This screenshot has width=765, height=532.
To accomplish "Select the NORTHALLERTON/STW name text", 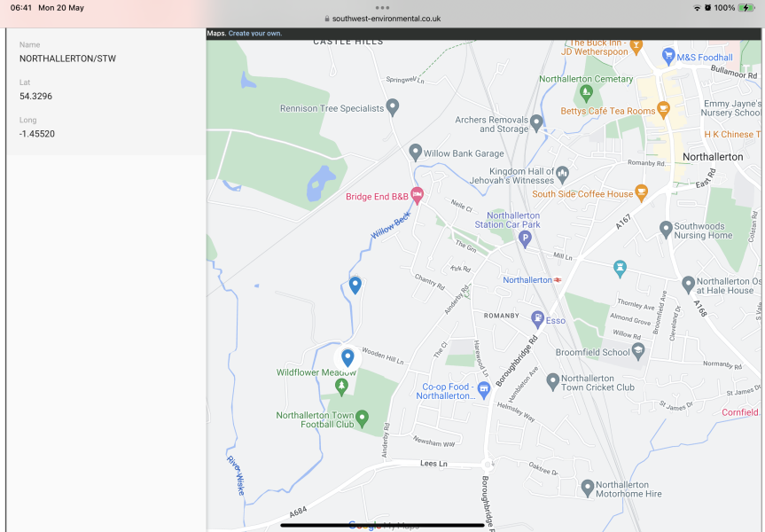I will (68, 59).
